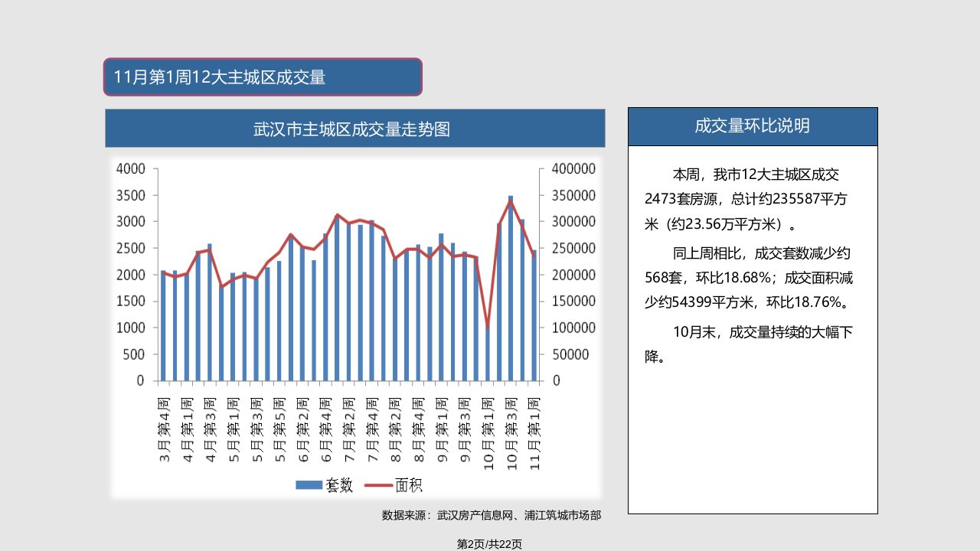Image resolution: width=980 pixels, height=551 pixels.
Task: Click the '套数' legend label
Action: point(338,484)
